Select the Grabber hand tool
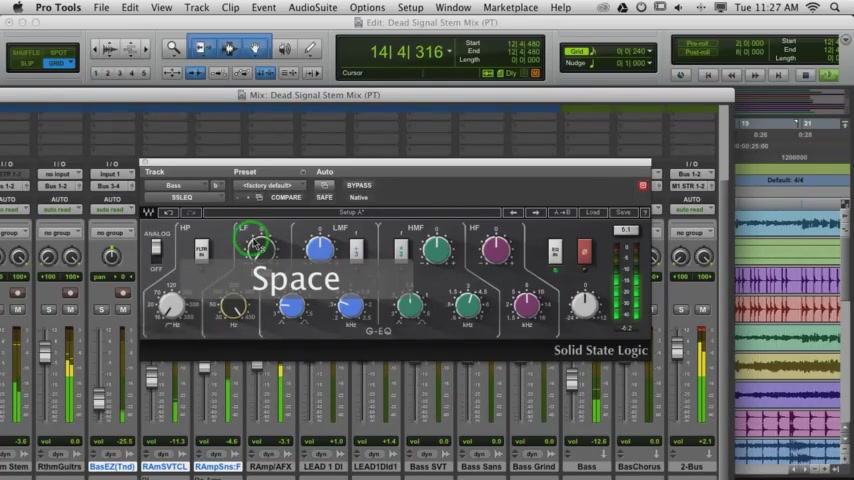Screen dimensions: 854x480 tap(255, 48)
